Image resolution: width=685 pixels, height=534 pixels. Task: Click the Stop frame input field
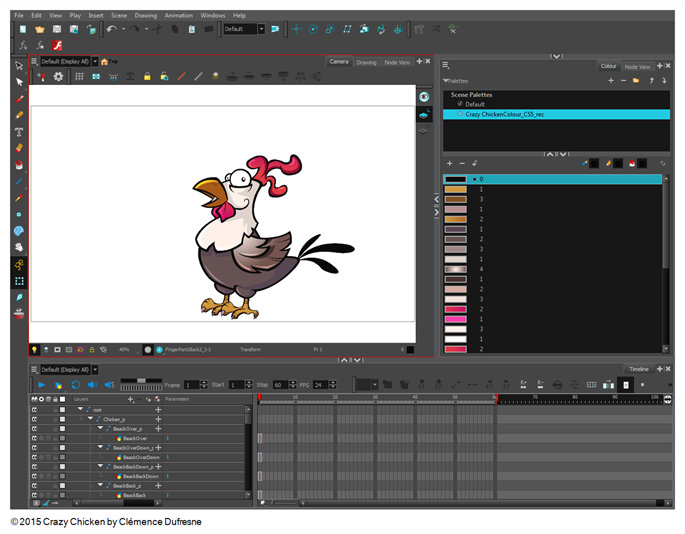[x=280, y=385]
